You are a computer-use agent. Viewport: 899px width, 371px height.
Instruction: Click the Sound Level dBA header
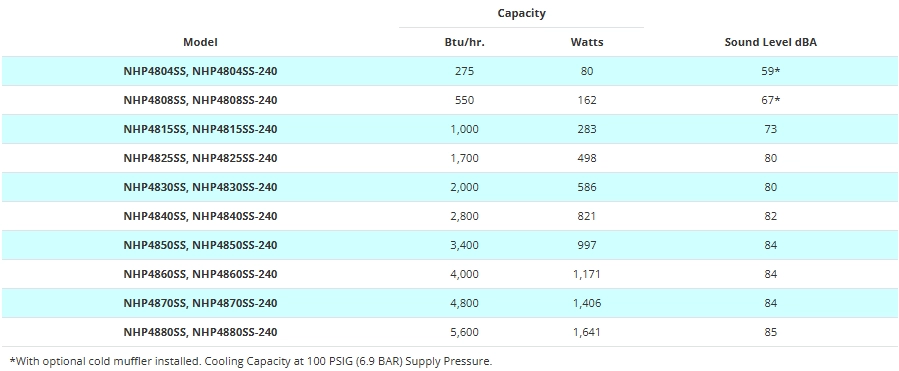coord(771,42)
